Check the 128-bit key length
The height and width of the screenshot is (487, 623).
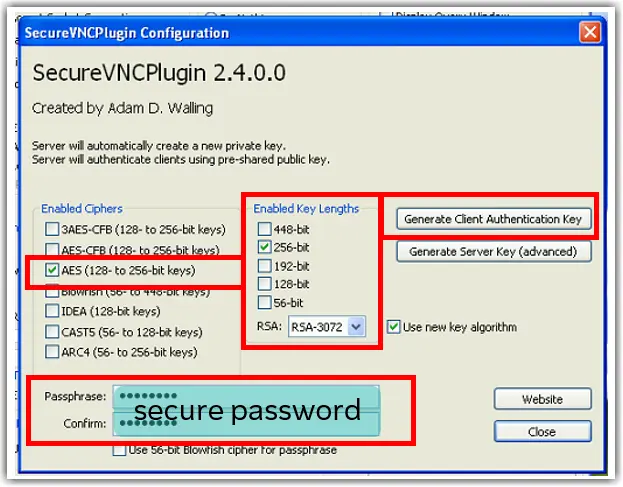[x=265, y=284]
